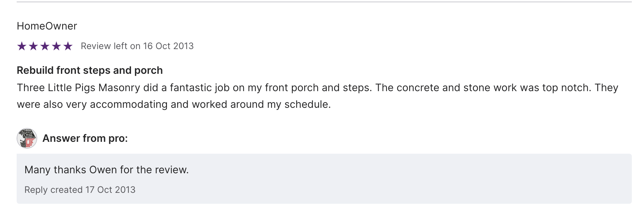Click the fourth purple rating star
Screen dimensions: 644x206
pos(56,46)
